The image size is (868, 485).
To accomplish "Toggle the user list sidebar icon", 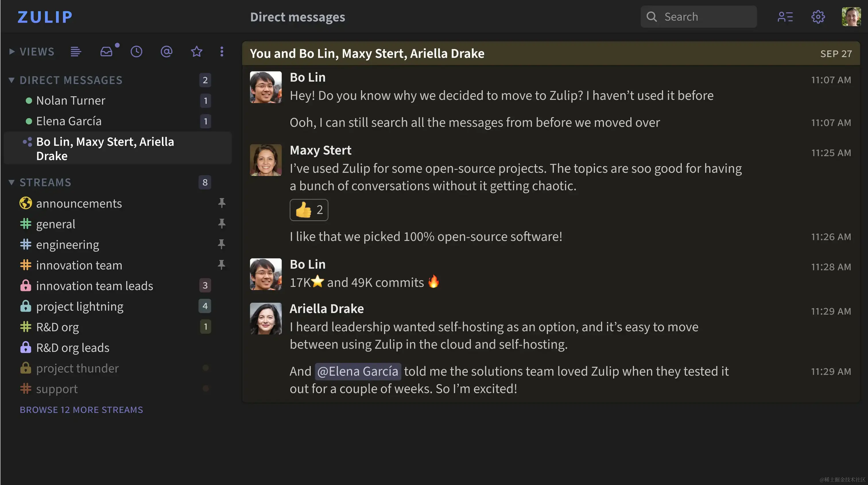I will point(785,17).
